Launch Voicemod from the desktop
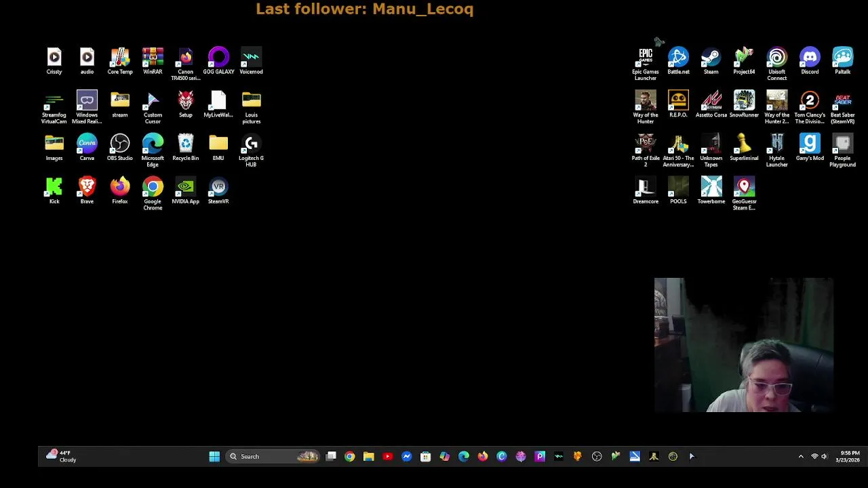The height and width of the screenshot is (488, 868). pos(251,61)
